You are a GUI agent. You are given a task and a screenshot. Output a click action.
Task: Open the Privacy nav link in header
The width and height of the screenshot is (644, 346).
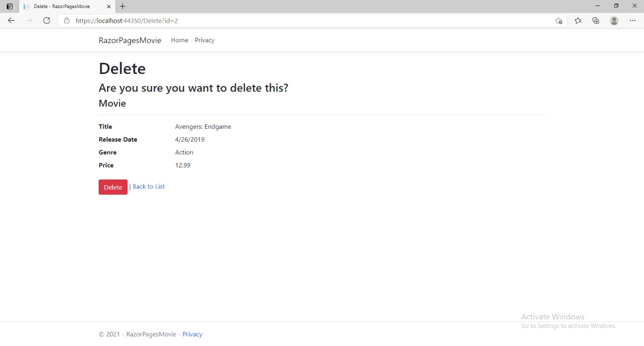tap(205, 40)
